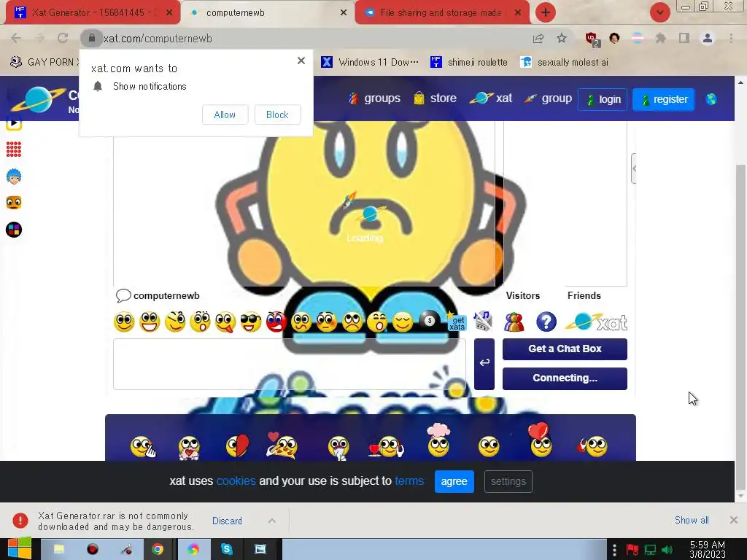Block xat.com notifications
The image size is (747, 560).
click(277, 114)
